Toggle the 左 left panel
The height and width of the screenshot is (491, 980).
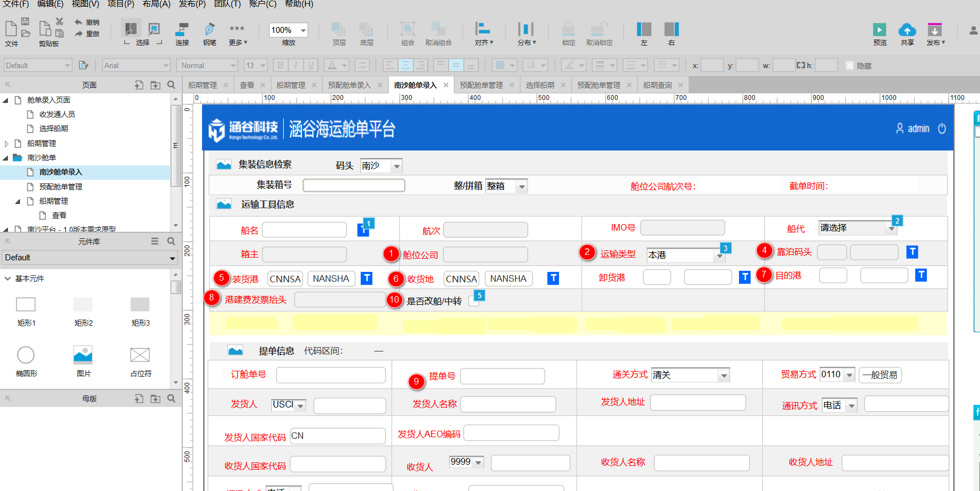pos(644,34)
